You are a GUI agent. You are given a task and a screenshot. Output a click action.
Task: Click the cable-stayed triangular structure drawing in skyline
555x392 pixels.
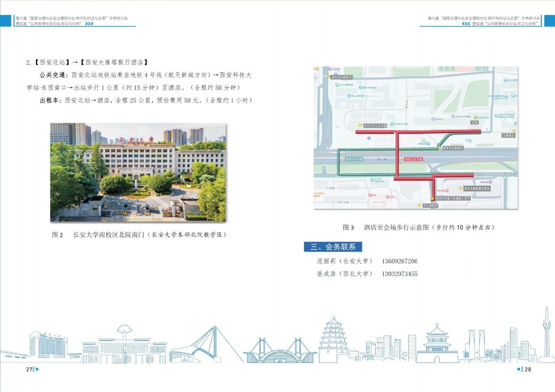tap(204, 345)
